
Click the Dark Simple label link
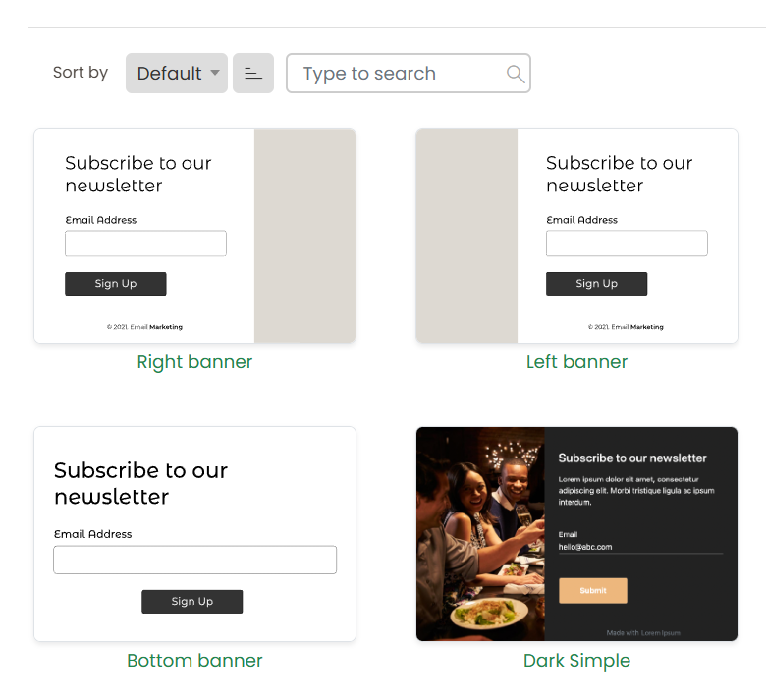576,661
